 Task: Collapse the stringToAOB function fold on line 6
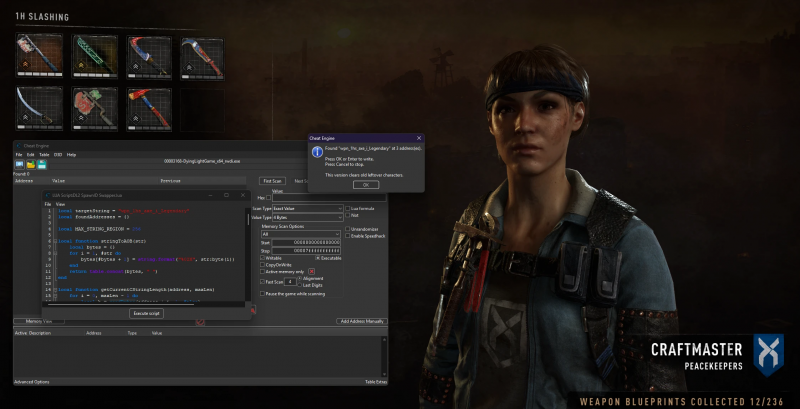[57, 241]
